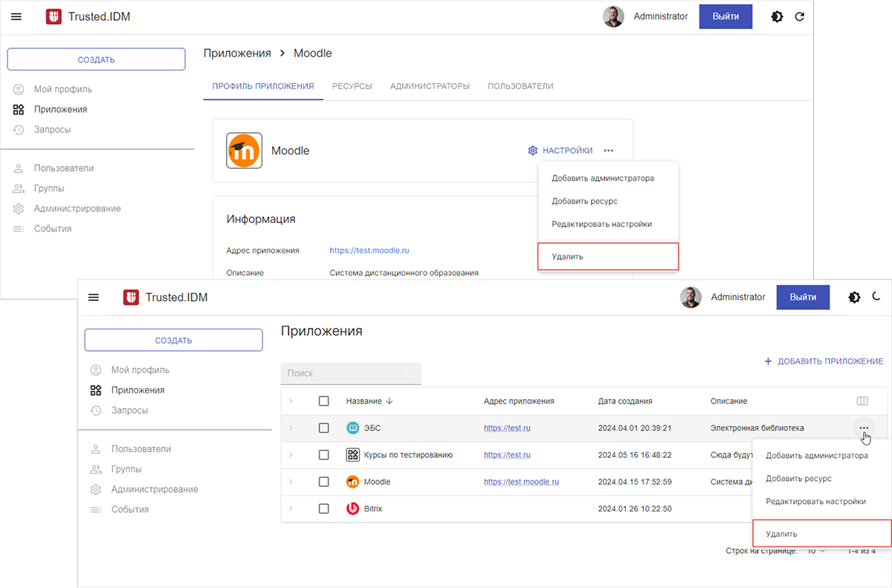892x588 pixels.
Task: Open hamburger menu in the applications list window
Action: [x=94, y=297]
